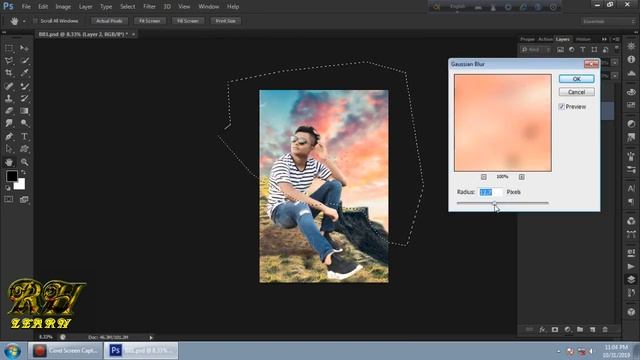The width and height of the screenshot is (640, 360).
Task: Delete layer trash icon
Action: [605, 330]
